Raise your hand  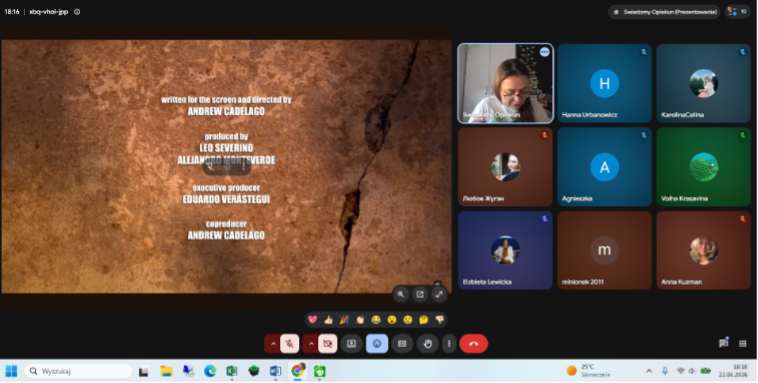(427, 344)
